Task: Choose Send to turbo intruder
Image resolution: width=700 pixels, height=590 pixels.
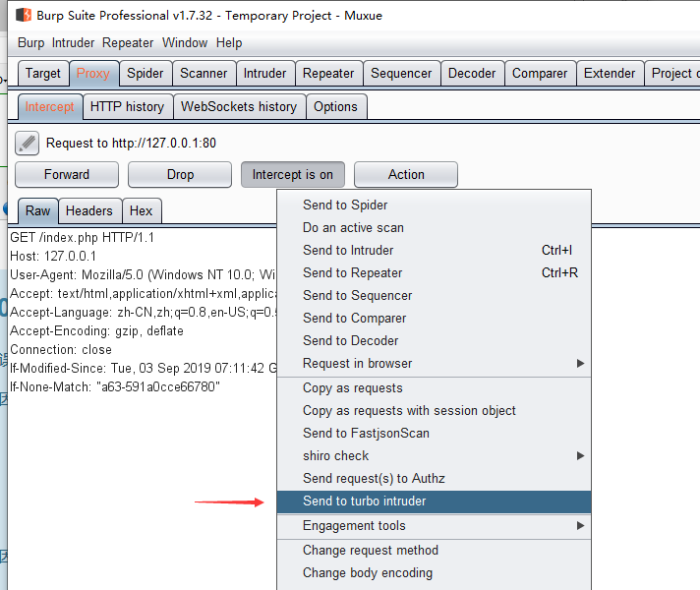Action: (434, 501)
